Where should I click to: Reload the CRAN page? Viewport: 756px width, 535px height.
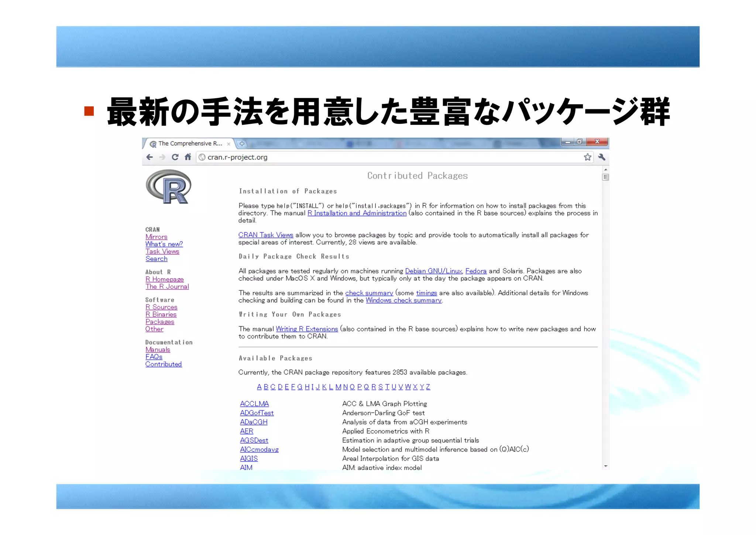(175, 157)
